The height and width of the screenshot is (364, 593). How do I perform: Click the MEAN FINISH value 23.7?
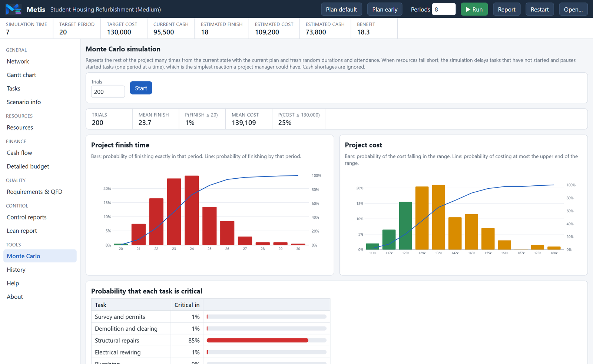pos(145,123)
